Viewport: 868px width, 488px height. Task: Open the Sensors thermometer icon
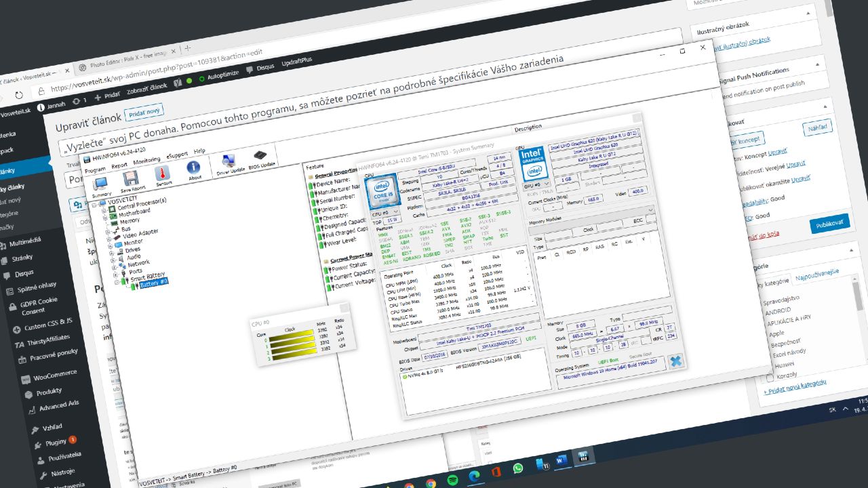coord(162,173)
